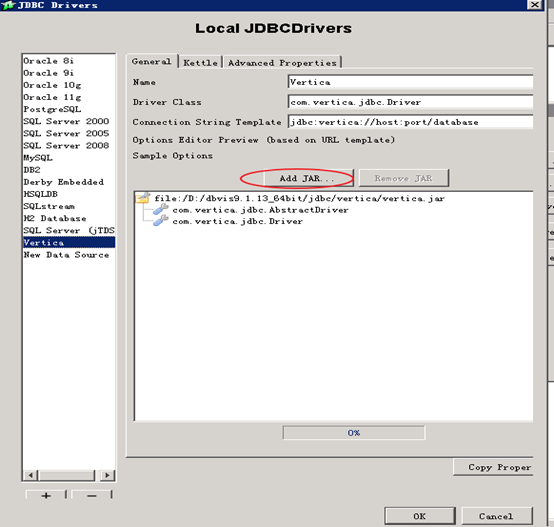Click the Name input field
554x527 pixels.
tap(411, 82)
